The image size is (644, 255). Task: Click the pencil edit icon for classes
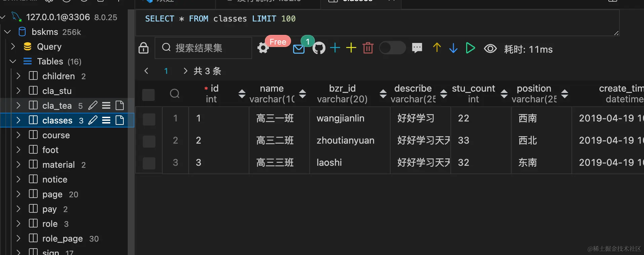click(x=93, y=120)
